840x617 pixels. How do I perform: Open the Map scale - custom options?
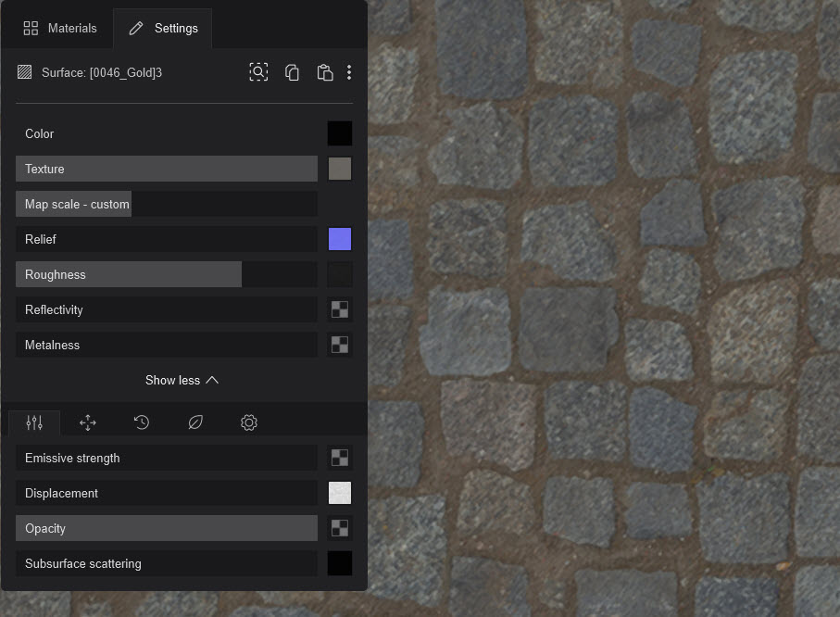[x=73, y=204]
